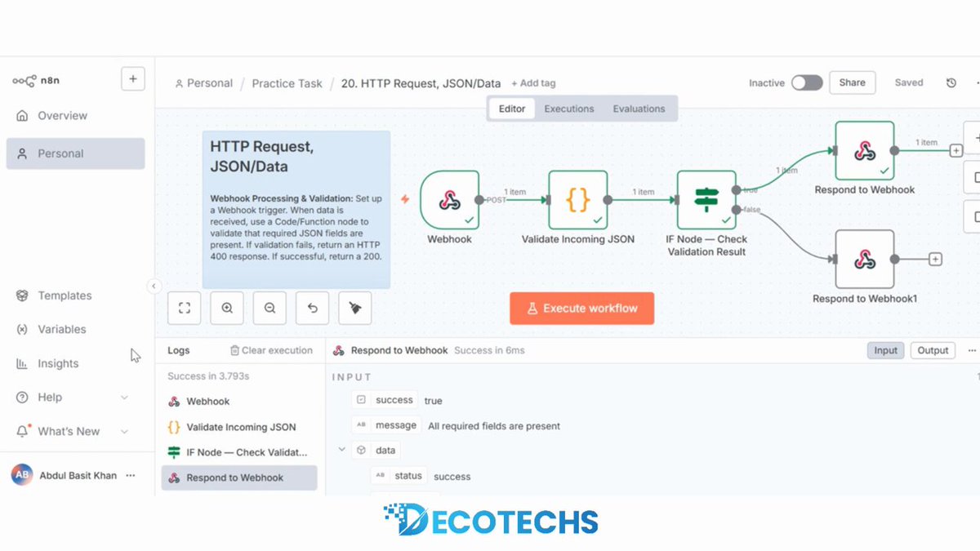Select the Respond to Webhook node

tap(865, 150)
